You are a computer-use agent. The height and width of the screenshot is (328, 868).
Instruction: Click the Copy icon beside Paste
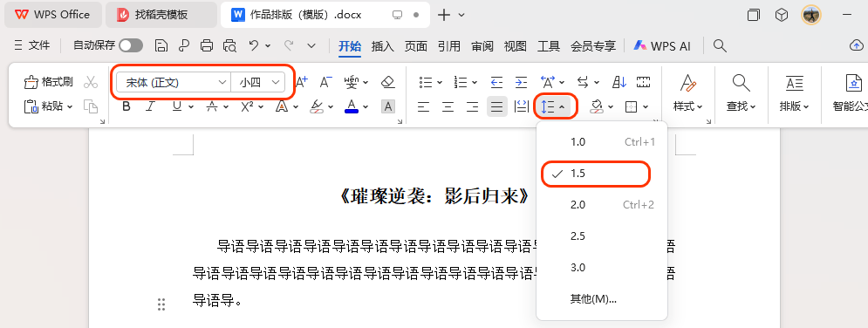tap(90, 106)
